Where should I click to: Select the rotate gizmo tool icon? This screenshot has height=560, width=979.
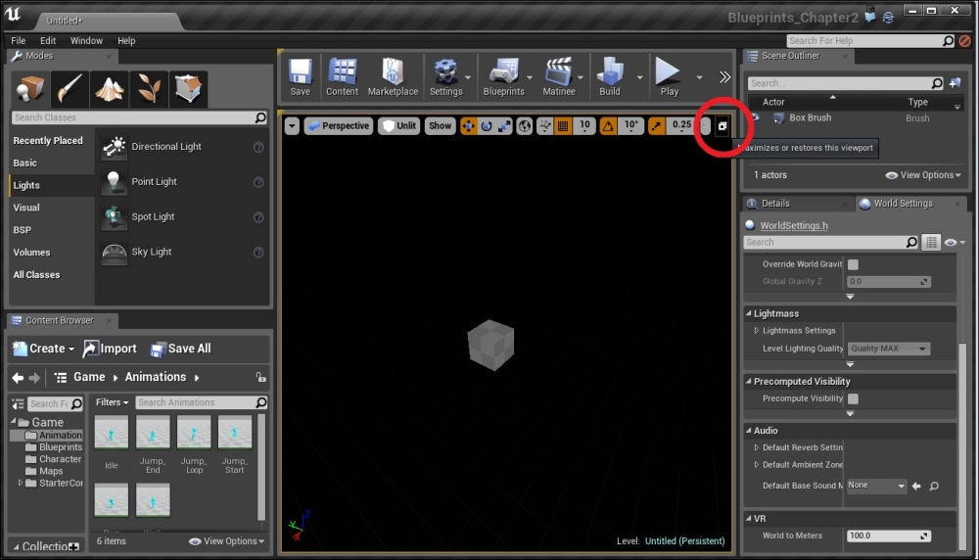tap(486, 126)
